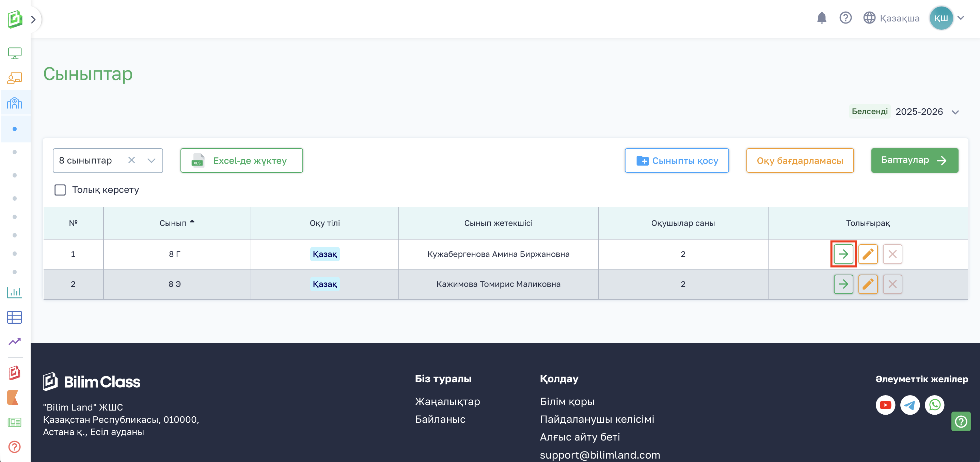980x462 pixels.
Task: Open the statistics bar chart sidebar icon
Action: click(14, 292)
